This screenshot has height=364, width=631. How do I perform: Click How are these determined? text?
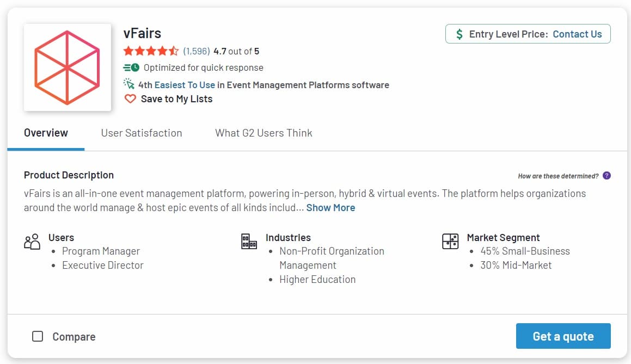pyautogui.click(x=558, y=176)
